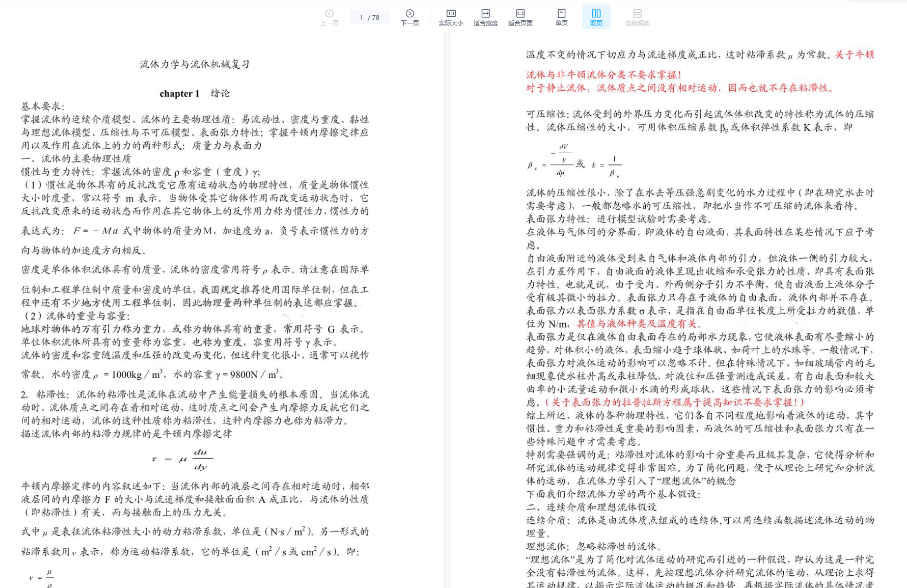
Task: Click the Newton friction formula τ = μ du/dy
Action: point(183,459)
